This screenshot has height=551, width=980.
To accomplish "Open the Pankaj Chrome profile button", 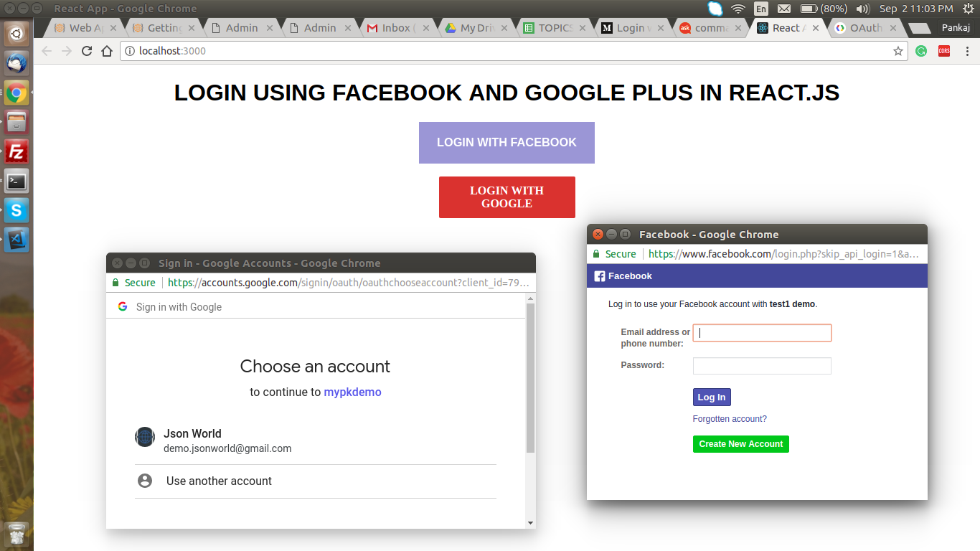I will 956,28.
